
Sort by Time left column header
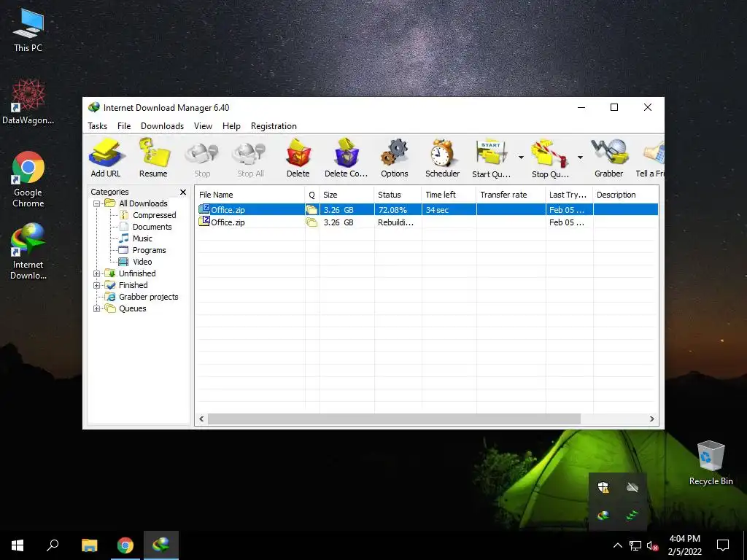(x=449, y=195)
